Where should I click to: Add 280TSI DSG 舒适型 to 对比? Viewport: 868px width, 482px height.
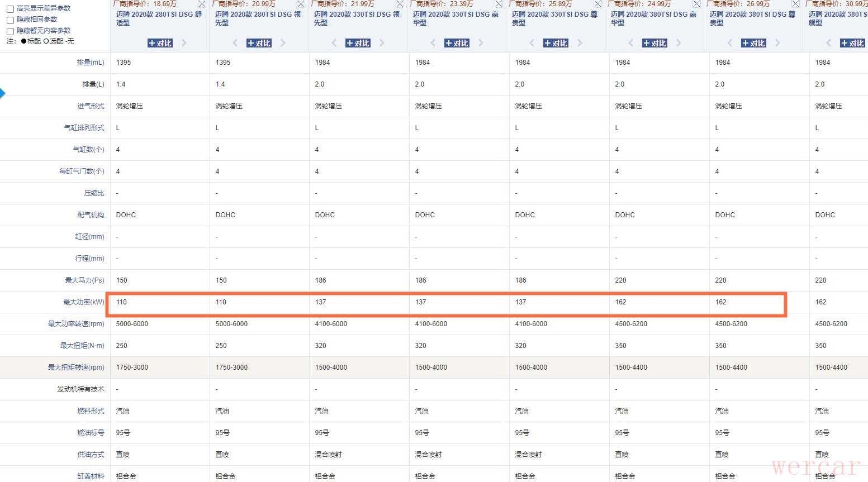coord(160,43)
